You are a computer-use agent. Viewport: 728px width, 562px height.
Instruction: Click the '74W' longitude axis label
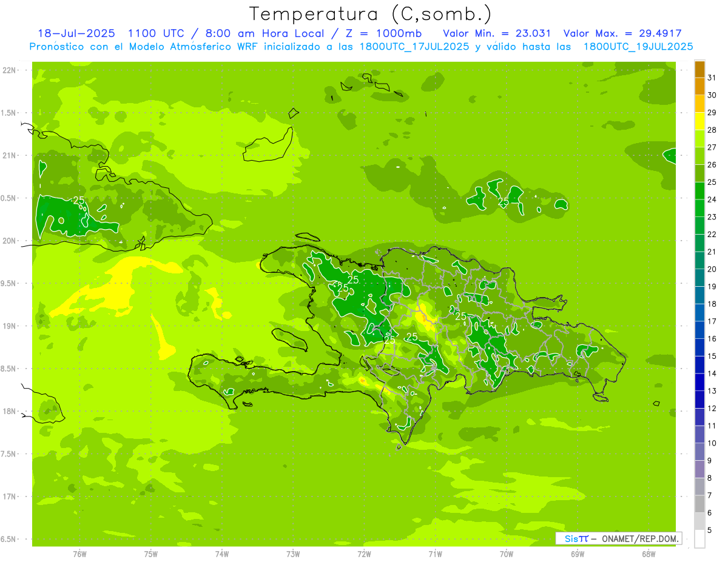pos(221,554)
